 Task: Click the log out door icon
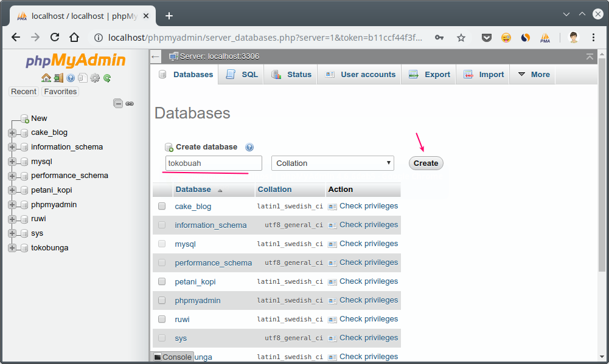point(58,78)
